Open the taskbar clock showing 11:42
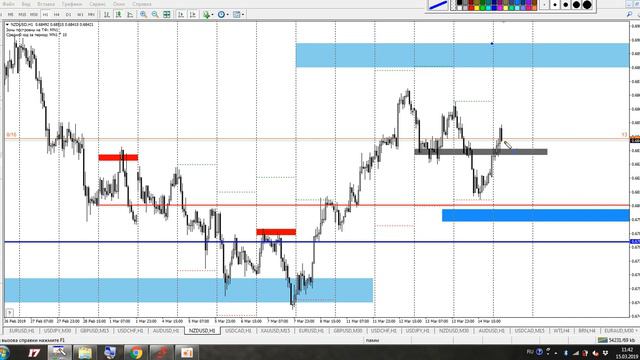640x360 pixels. pyautogui.click(x=626, y=353)
